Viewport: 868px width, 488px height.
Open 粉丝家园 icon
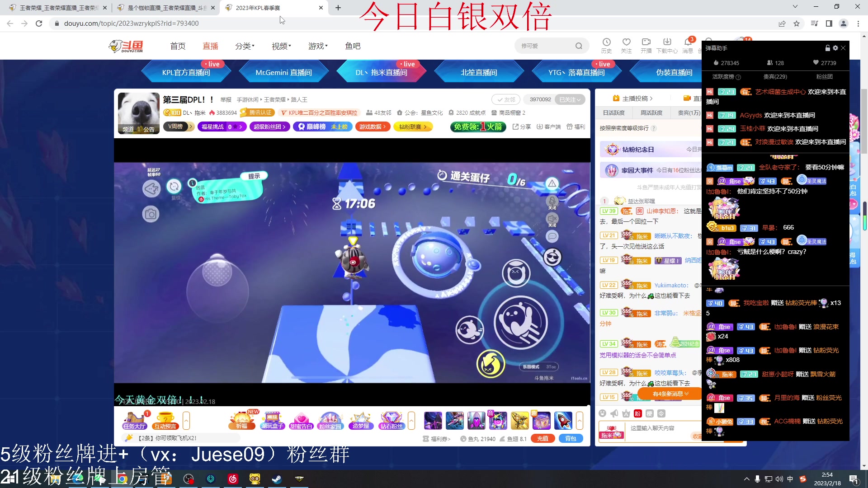point(330,421)
